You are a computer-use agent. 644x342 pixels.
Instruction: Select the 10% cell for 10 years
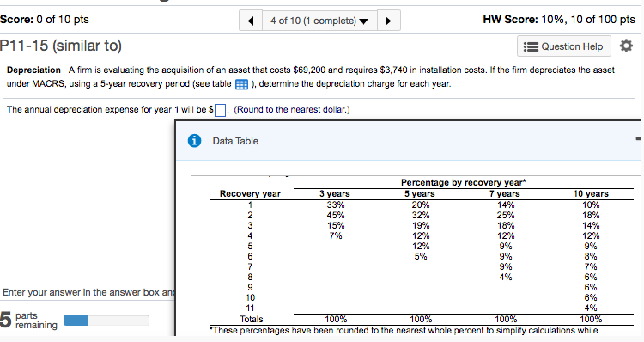click(591, 205)
